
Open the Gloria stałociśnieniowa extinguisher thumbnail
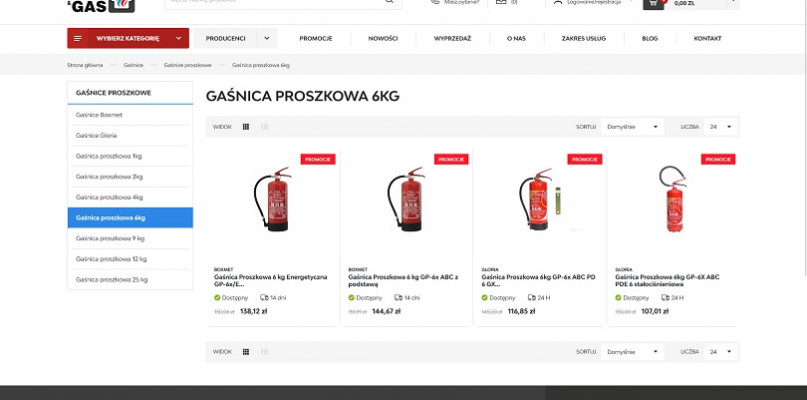pos(673,199)
